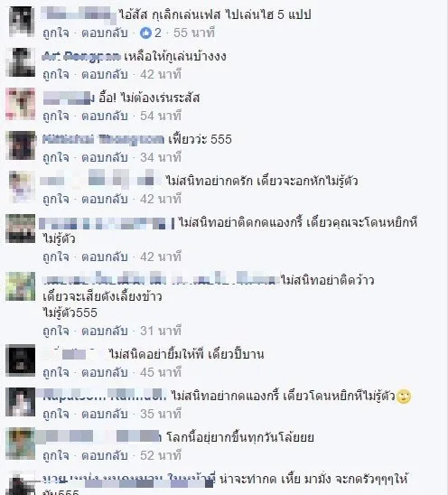Click the reaction count '2' next to thumbs-up
The width and height of the screenshot is (448, 495).
pyautogui.click(x=157, y=33)
